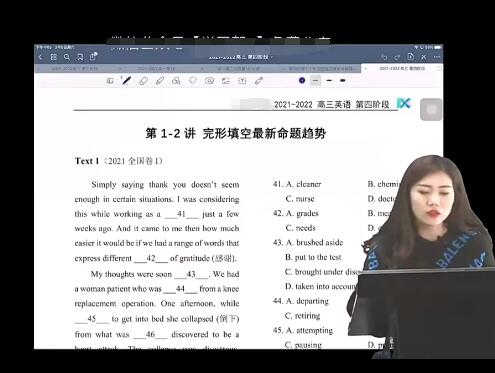Switch to the second document tab

(x=156, y=68)
